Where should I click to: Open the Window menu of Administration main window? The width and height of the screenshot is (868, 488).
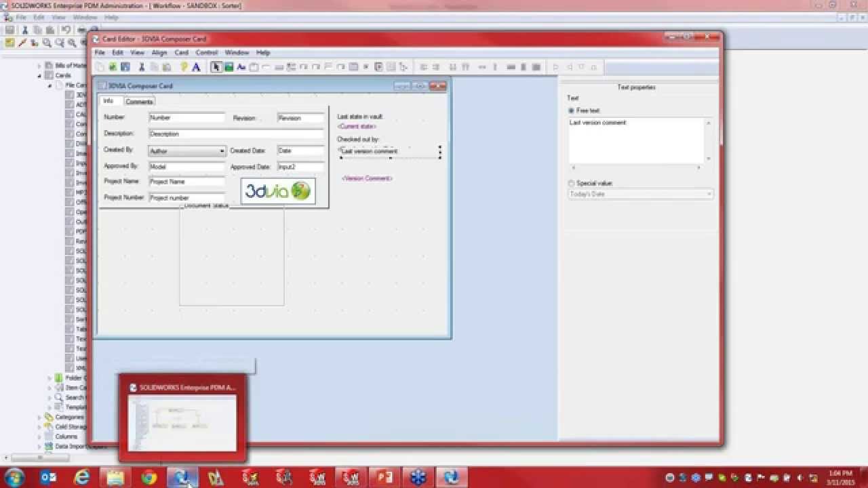(x=85, y=17)
